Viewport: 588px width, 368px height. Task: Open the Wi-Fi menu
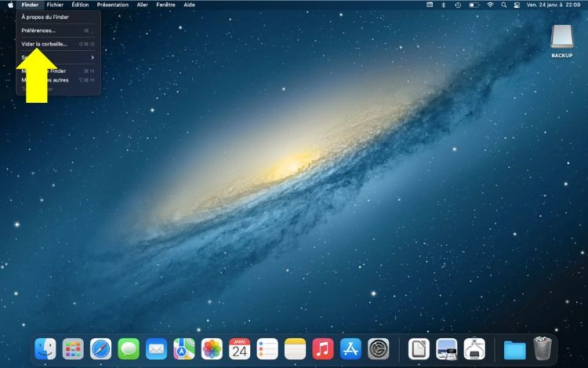tap(490, 5)
